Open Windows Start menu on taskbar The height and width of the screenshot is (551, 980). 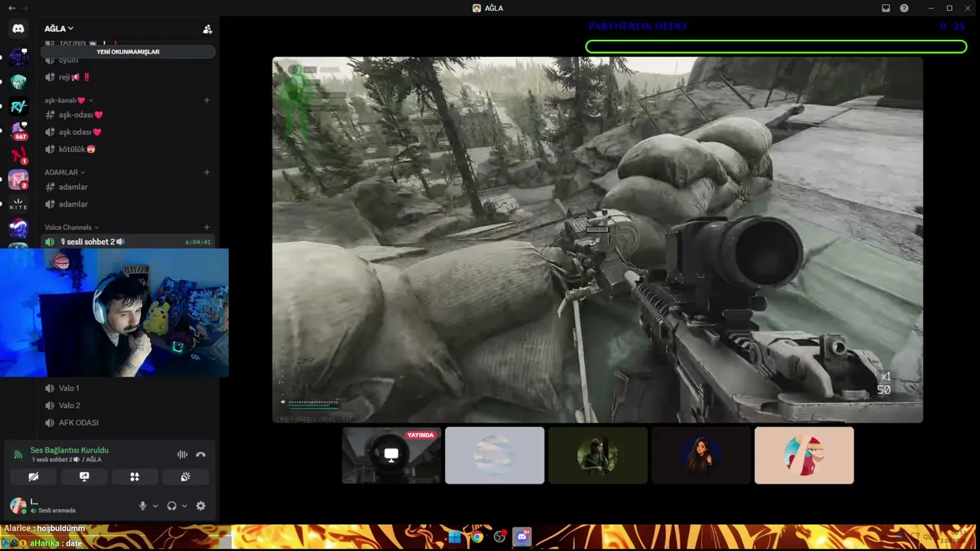point(455,537)
